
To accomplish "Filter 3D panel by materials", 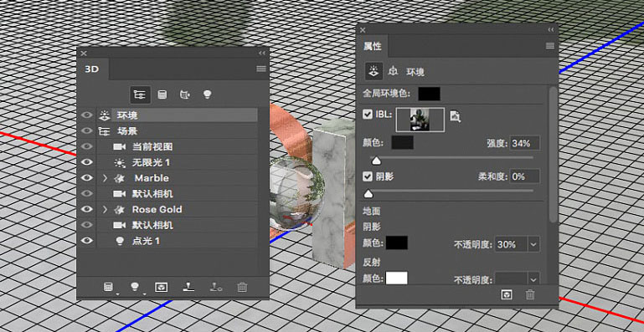I will (185, 94).
